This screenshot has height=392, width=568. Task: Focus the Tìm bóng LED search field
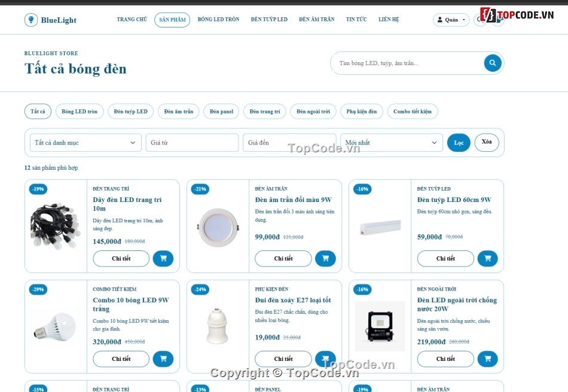coord(407,63)
